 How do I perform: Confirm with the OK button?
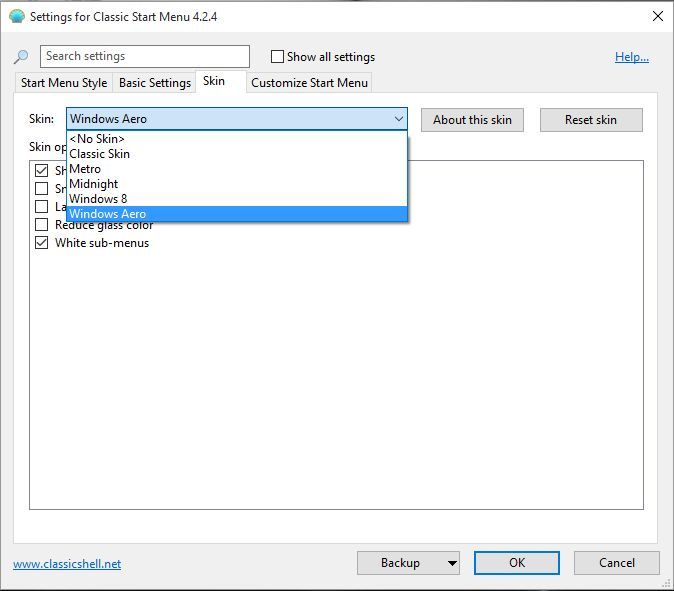tap(517, 563)
